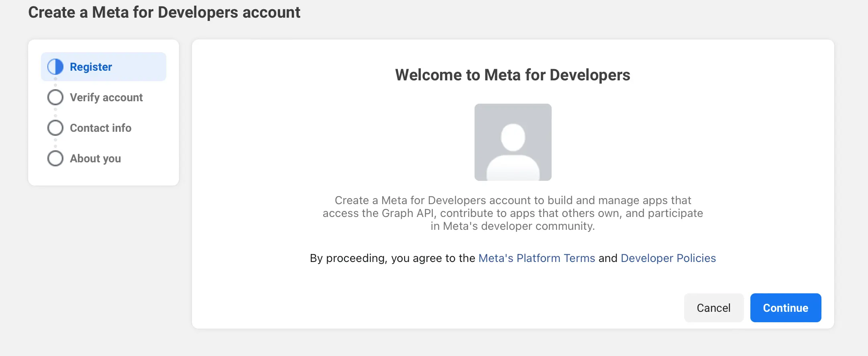868x356 pixels.
Task: Click the Verify account step circle
Action: [x=55, y=97]
